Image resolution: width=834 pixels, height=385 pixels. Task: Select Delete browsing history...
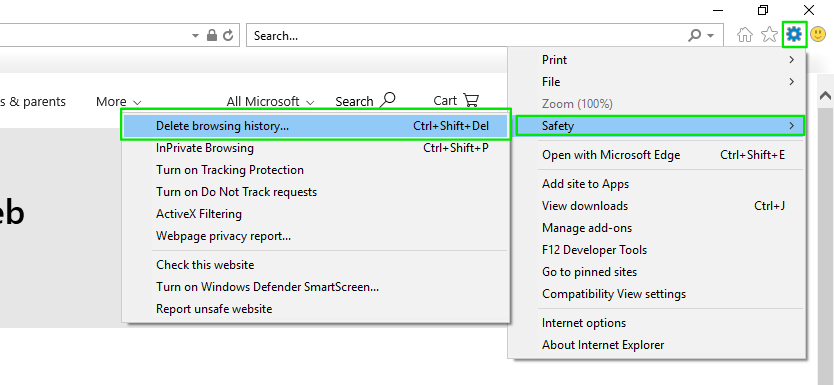[316, 126]
